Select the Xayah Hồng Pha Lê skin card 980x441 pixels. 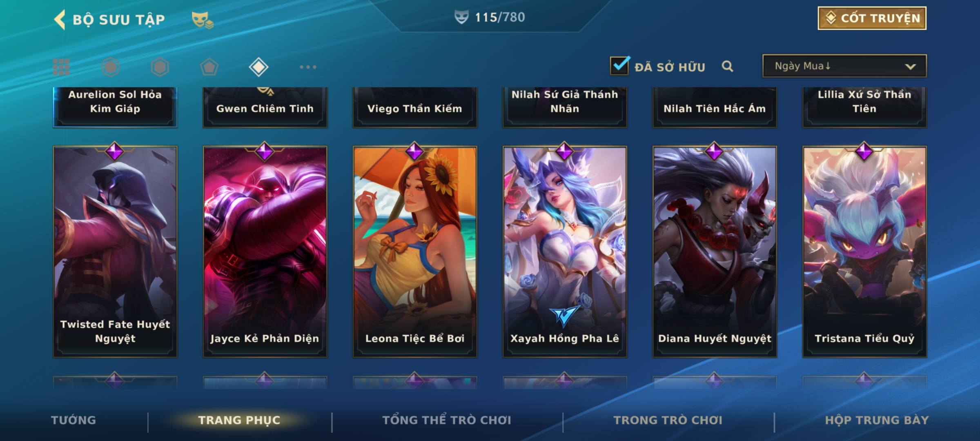pos(565,252)
